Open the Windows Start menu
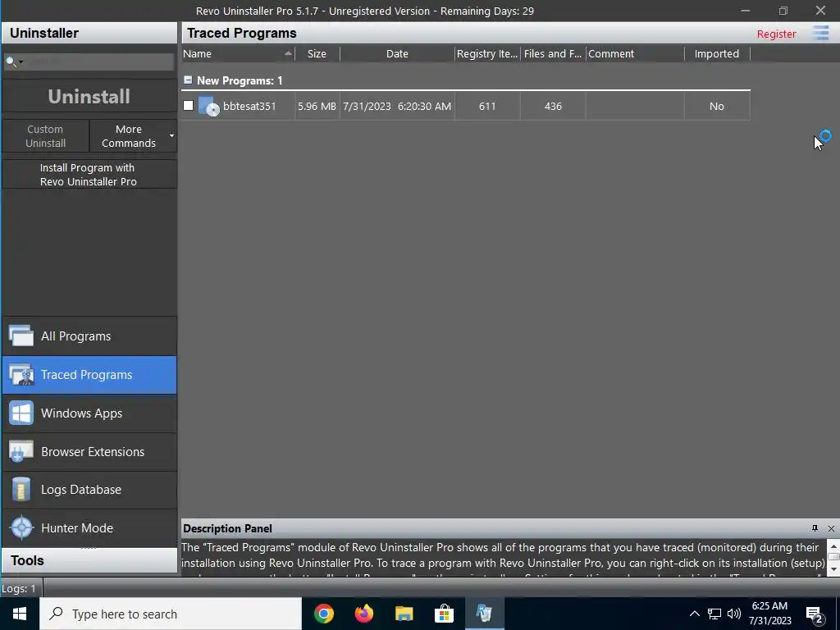This screenshot has height=630, width=840. (20, 614)
